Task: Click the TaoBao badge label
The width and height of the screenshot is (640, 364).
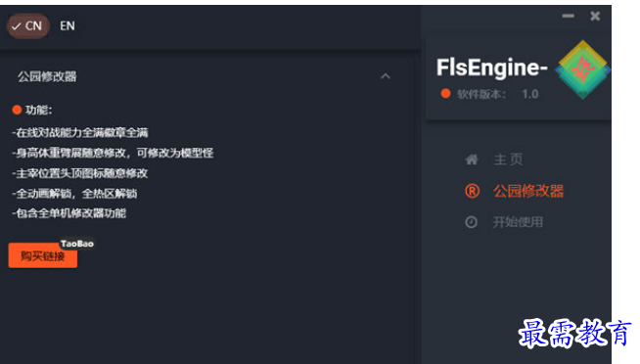Action: pyautogui.click(x=77, y=244)
